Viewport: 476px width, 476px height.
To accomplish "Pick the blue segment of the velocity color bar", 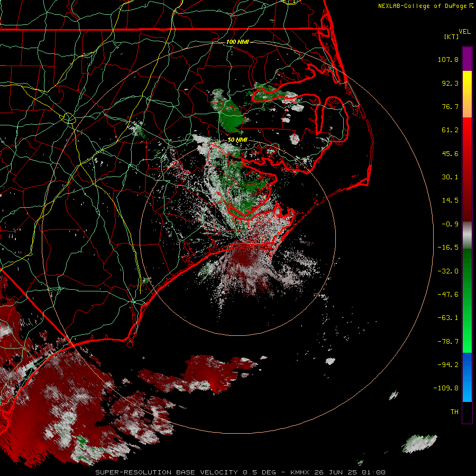I will click(x=467, y=377).
